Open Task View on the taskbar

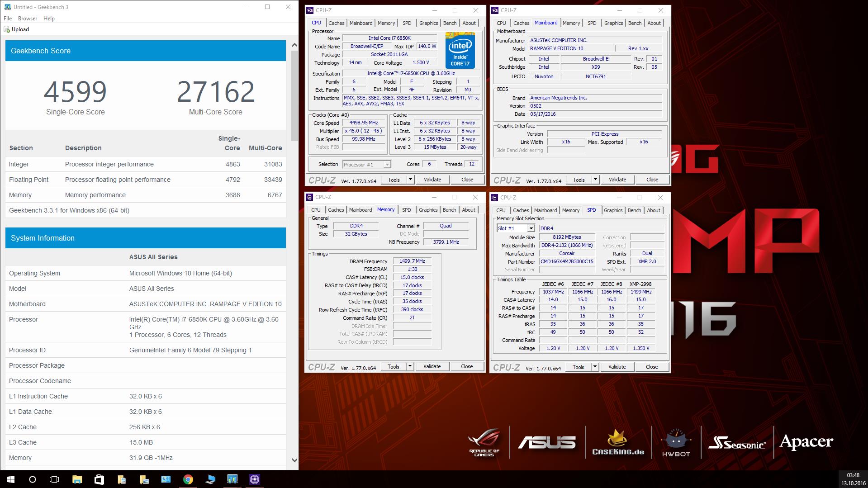[54, 479]
